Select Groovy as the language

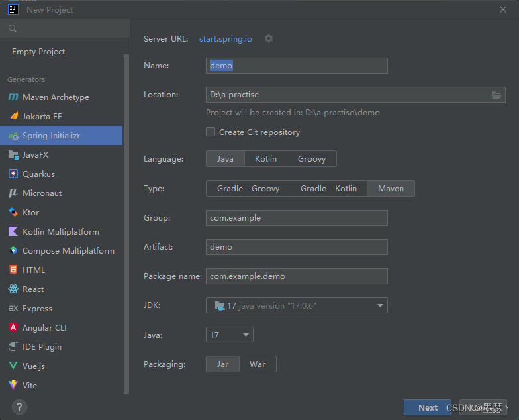pos(312,159)
